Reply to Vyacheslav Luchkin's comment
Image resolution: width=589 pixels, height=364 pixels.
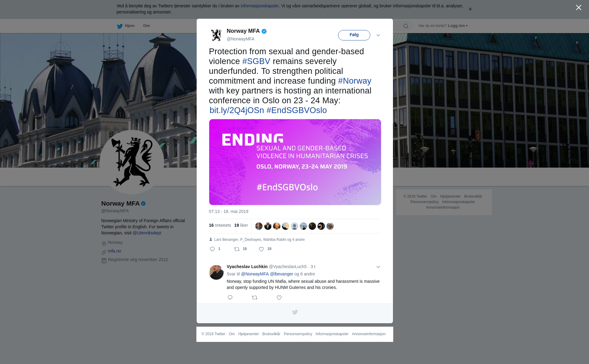(x=230, y=298)
